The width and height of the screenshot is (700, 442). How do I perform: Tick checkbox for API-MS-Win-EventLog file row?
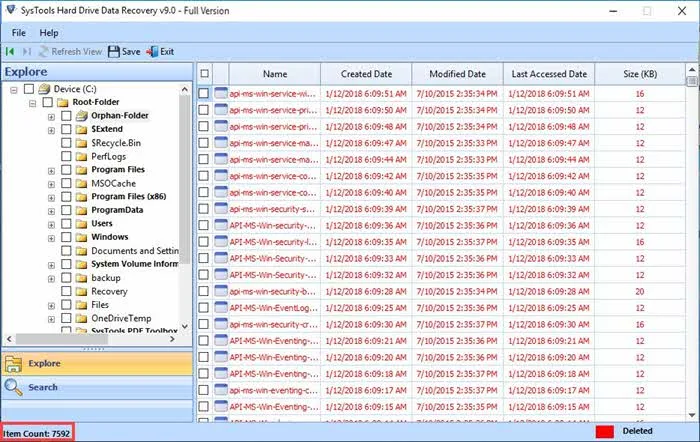coord(204,308)
